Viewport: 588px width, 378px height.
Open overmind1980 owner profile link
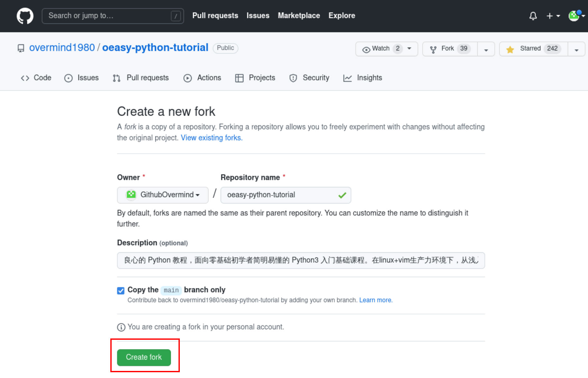tap(62, 48)
